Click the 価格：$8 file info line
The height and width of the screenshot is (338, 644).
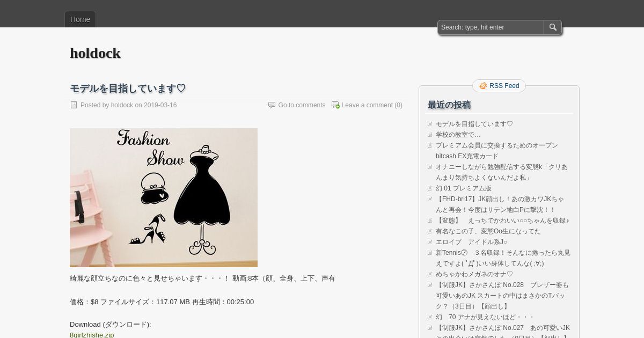pos(162,302)
